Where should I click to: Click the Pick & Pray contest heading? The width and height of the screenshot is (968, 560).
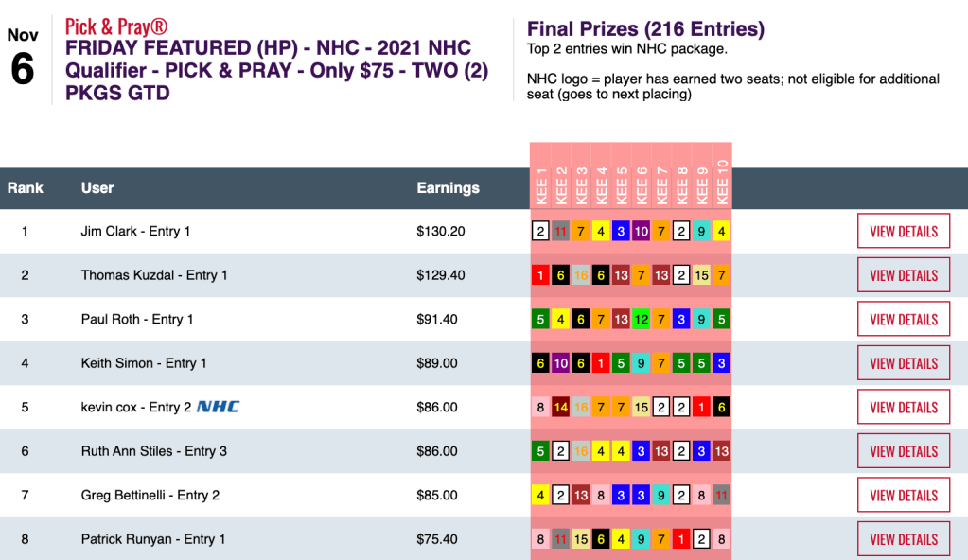[x=276, y=59]
